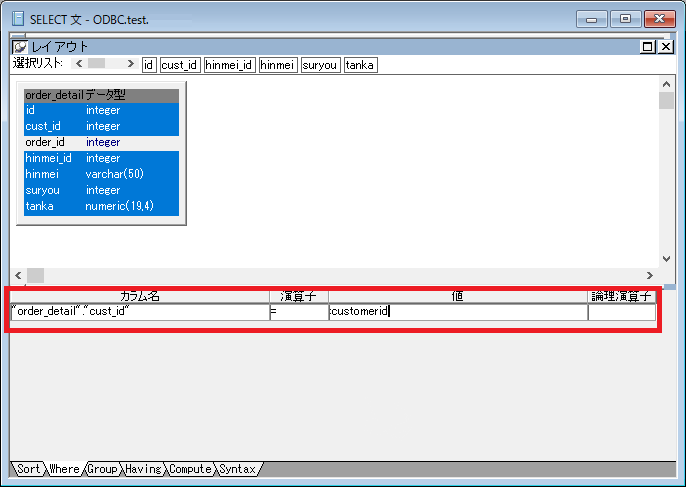Open the logical operator cell dropdown
This screenshot has height=487, width=686.
pos(621,312)
